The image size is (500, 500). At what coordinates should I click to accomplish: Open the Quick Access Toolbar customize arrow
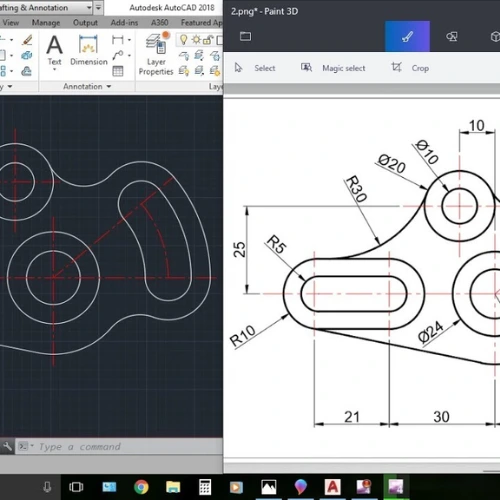(98, 7)
